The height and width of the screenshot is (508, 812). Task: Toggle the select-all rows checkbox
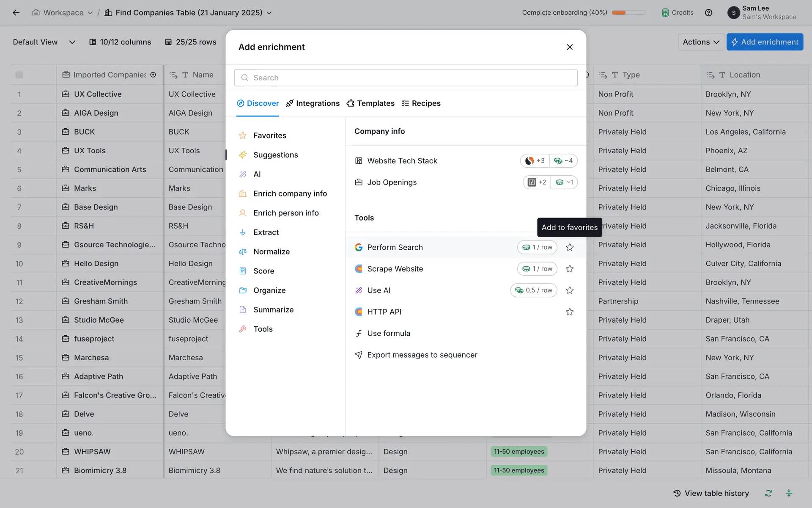coord(19,75)
